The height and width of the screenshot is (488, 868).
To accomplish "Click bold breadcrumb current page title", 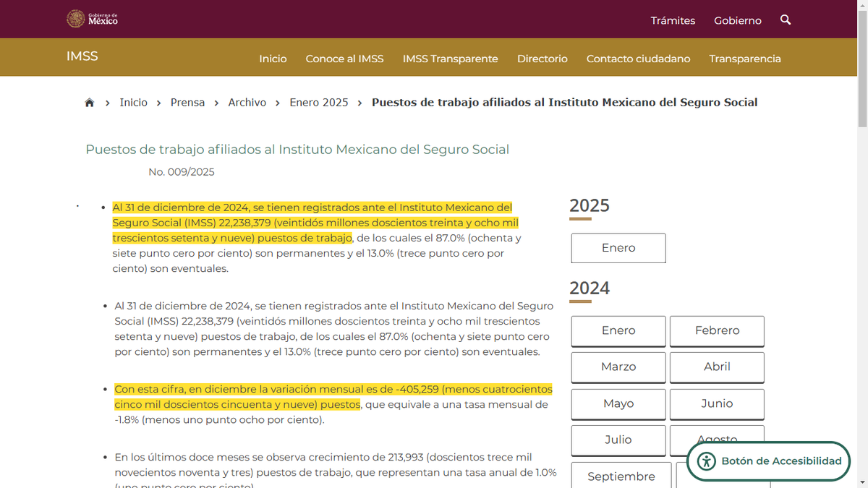I will [565, 103].
